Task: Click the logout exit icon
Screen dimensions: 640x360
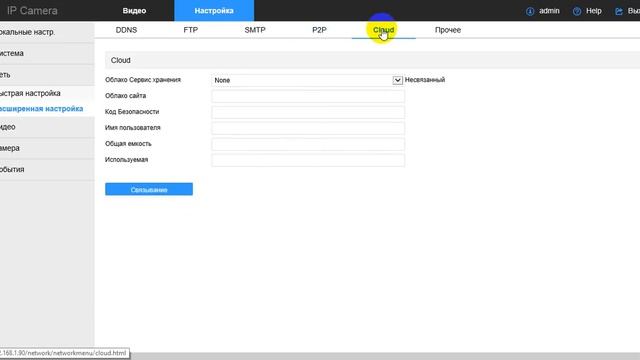Action: click(619, 11)
